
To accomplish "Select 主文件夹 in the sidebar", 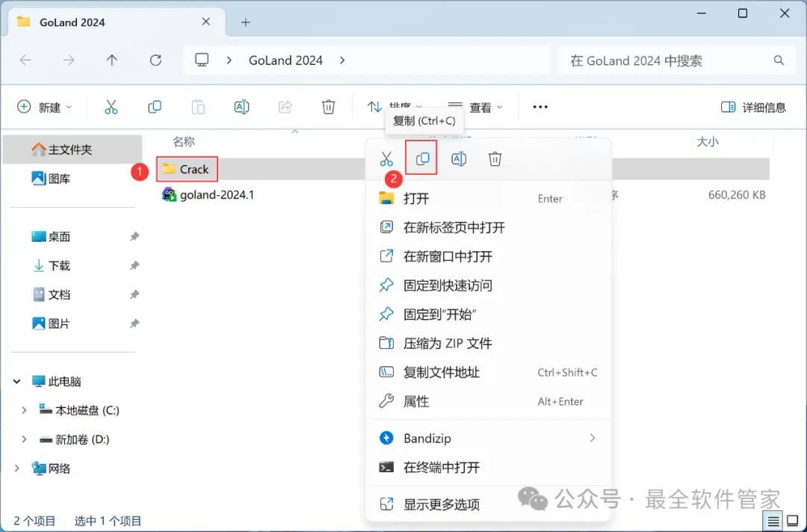I will (x=72, y=149).
